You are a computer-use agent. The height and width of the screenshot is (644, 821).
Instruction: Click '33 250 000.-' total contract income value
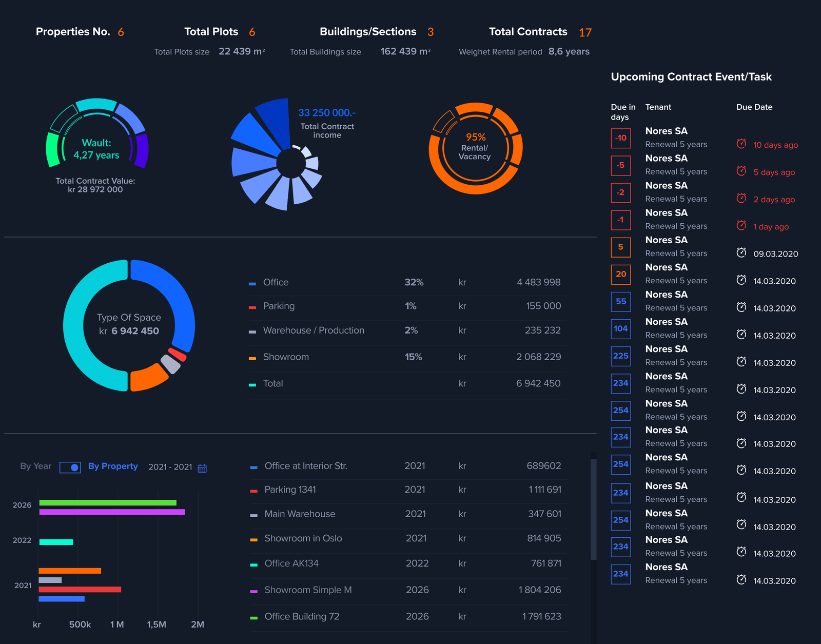tap(327, 112)
